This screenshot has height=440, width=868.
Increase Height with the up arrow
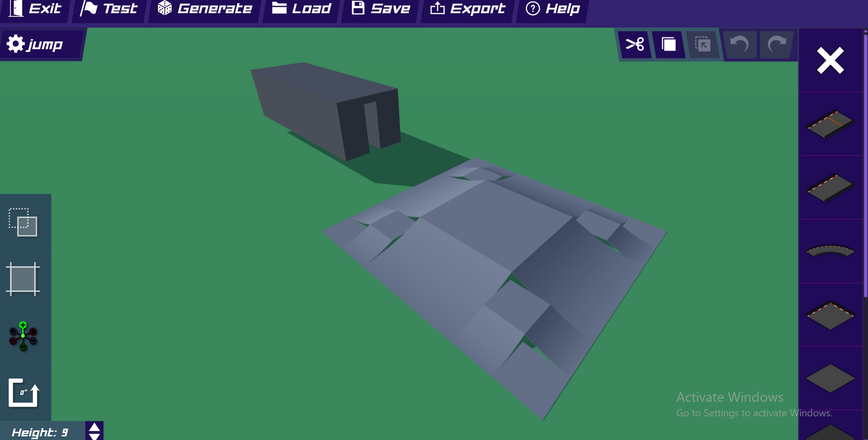click(x=94, y=427)
